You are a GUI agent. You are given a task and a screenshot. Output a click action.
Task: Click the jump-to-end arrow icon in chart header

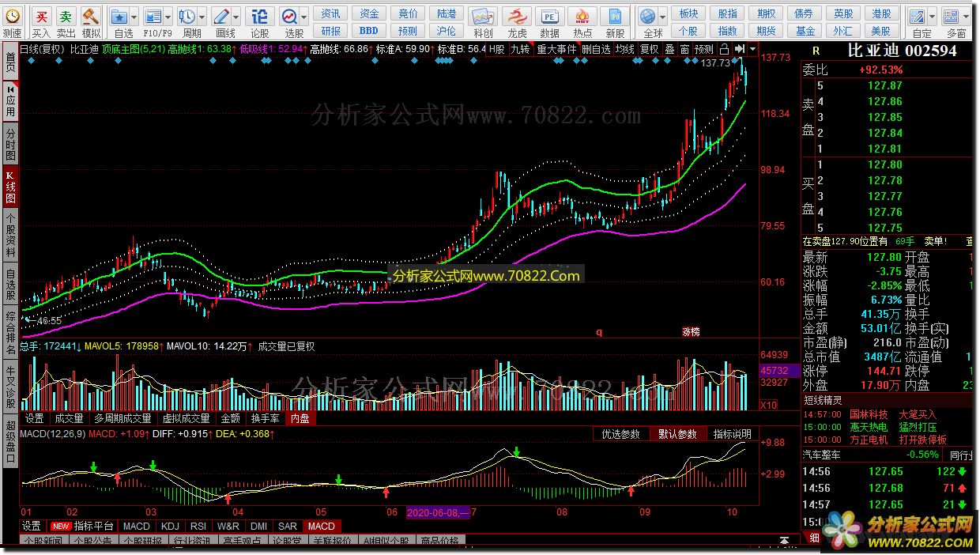(739, 49)
